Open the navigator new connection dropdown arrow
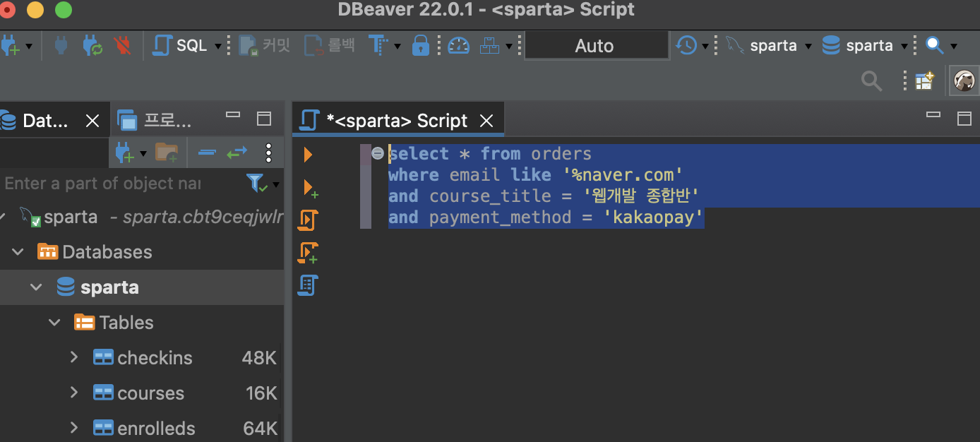This screenshot has height=442, width=980. coord(143,153)
